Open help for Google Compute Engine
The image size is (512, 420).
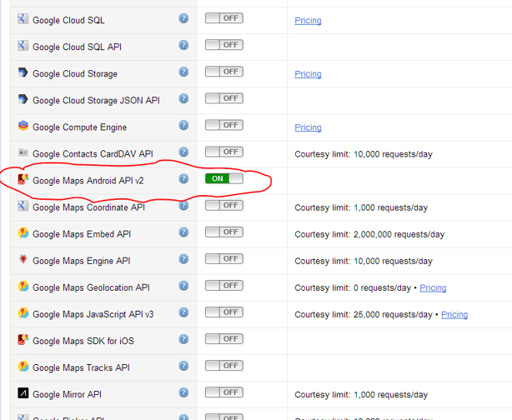point(183,125)
